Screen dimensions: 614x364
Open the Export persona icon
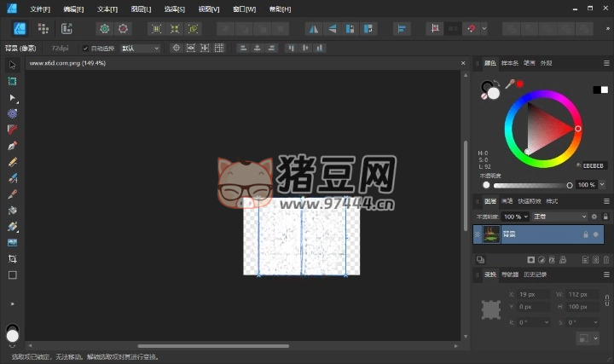tap(66, 28)
